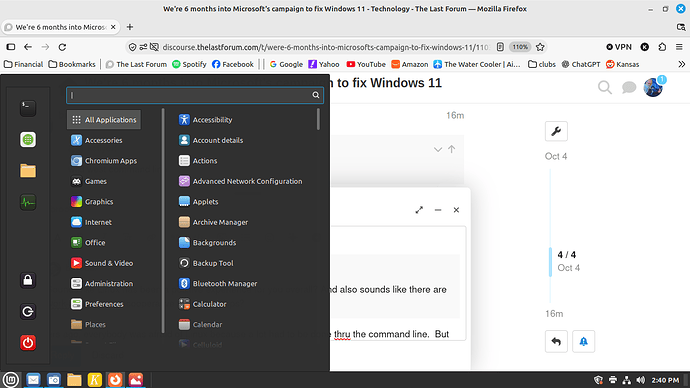Open The Last Forum bookmark
The image size is (690, 388).
136,64
